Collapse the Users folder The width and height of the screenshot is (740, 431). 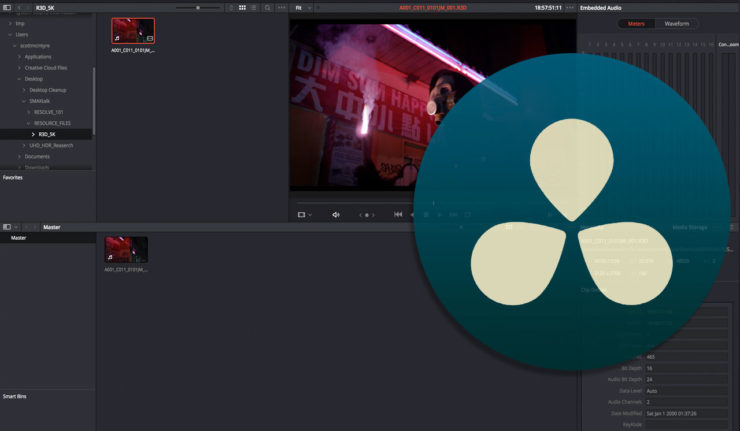(x=10, y=34)
